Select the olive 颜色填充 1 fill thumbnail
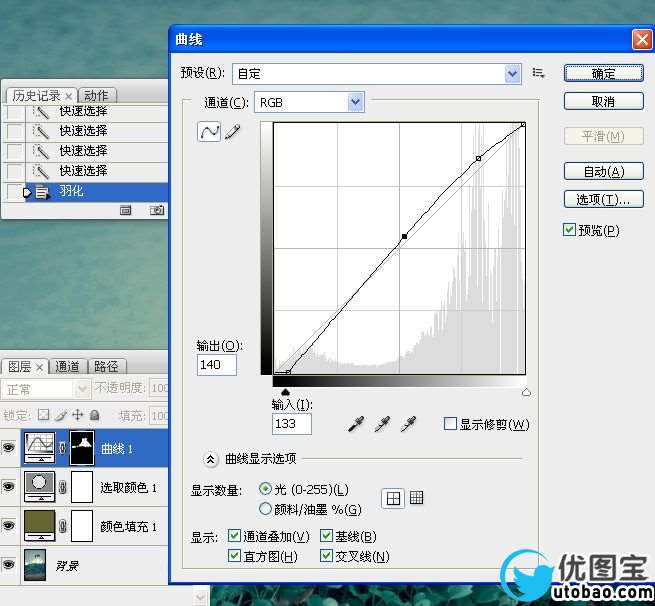The height and width of the screenshot is (606, 655). (40, 526)
